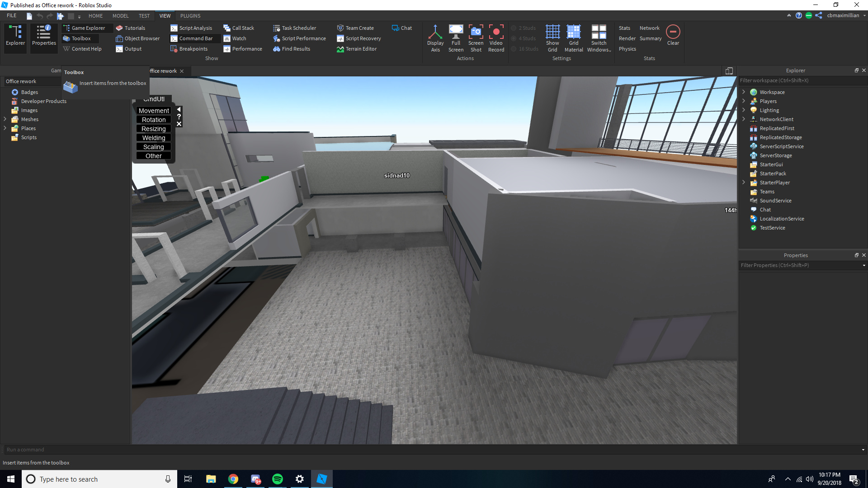868x488 pixels.
Task: Open the Chat panel
Action: pyautogui.click(x=401, y=28)
